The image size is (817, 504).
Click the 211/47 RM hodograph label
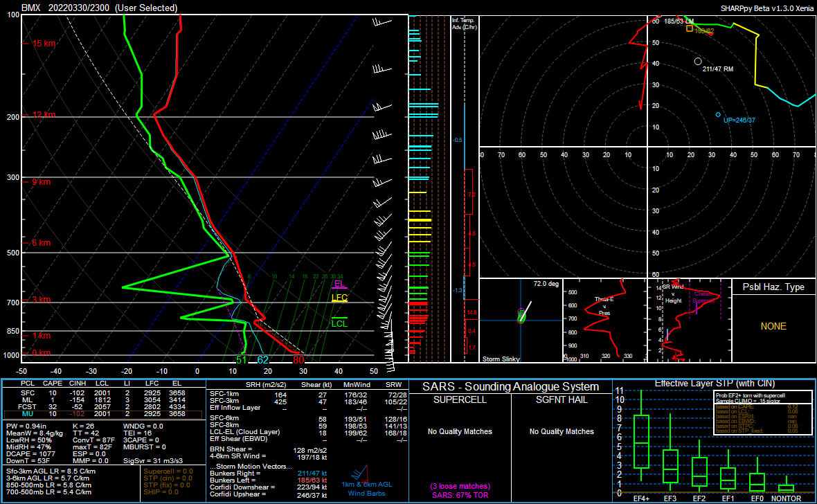click(717, 69)
